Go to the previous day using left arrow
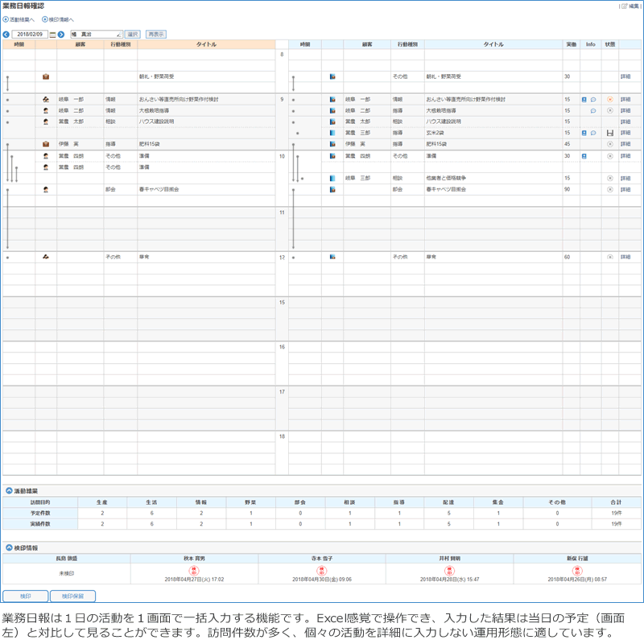 [x=6, y=35]
